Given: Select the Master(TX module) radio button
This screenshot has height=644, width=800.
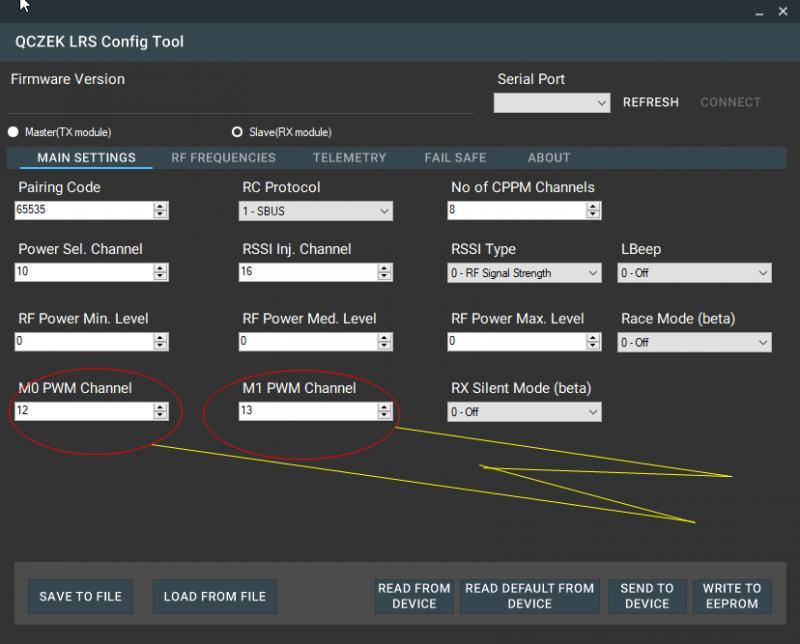Looking at the screenshot, I should (x=14, y=132).
